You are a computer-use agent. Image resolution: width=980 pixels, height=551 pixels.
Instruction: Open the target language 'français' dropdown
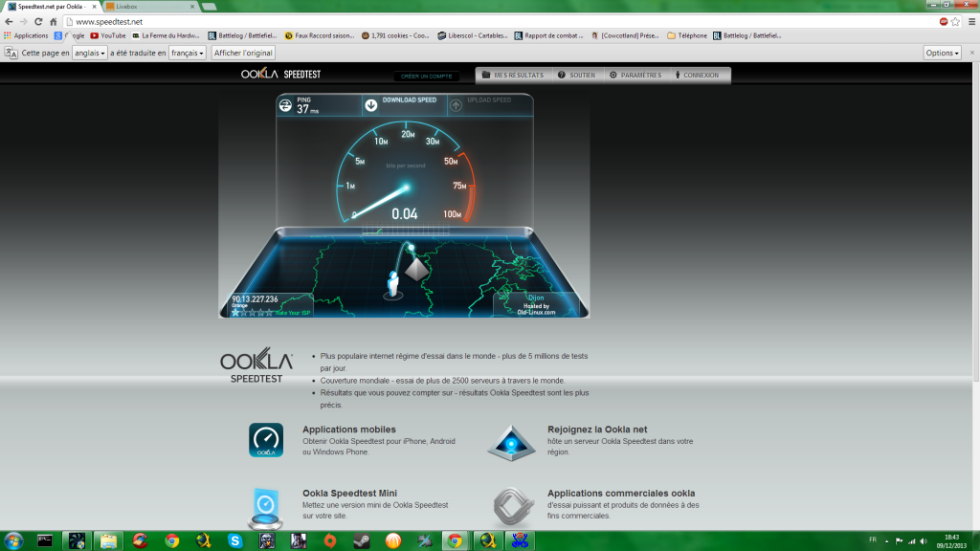[x=187, y=54]
